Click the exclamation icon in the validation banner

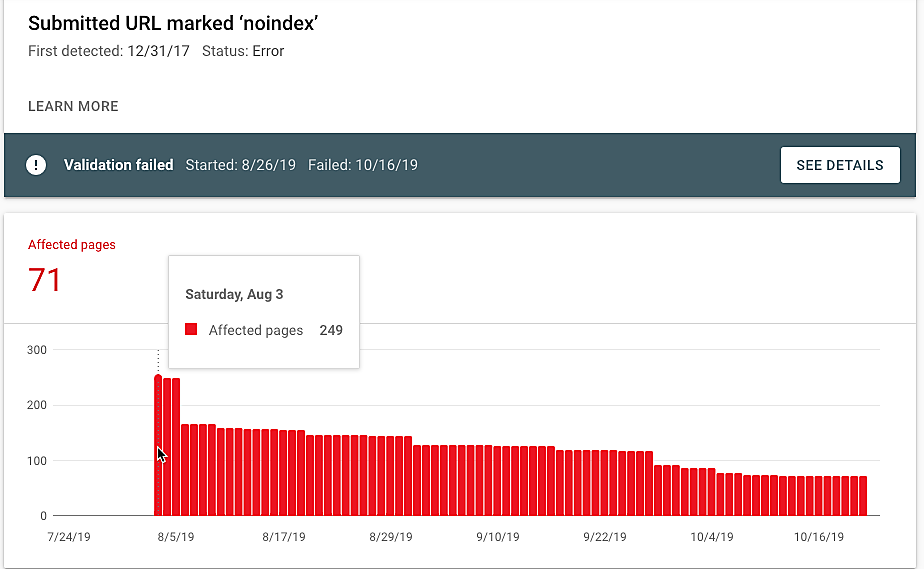36,165
